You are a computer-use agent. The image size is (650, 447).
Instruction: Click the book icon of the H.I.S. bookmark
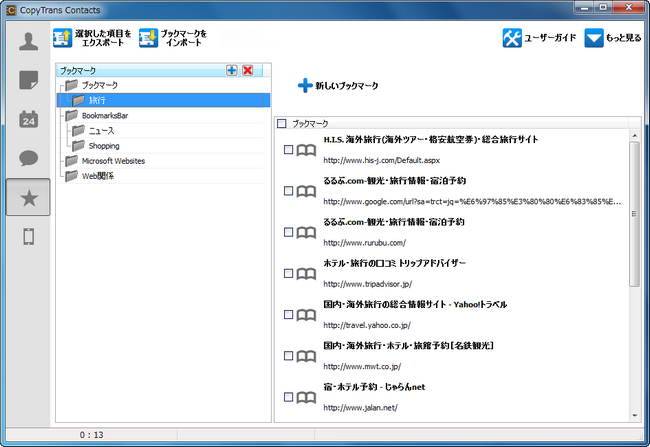[x=306, y=150]
